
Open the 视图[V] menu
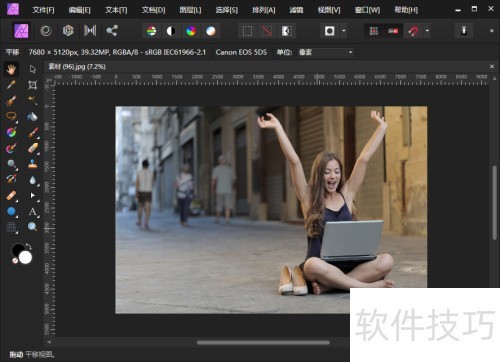329,10
